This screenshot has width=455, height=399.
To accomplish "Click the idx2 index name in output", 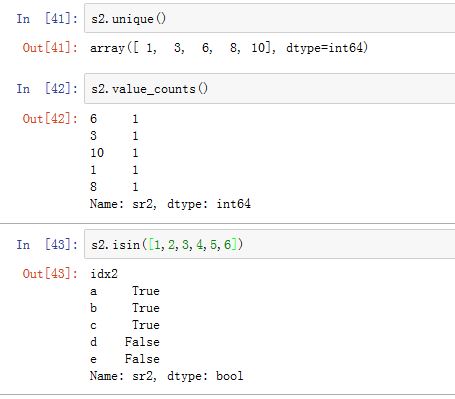I will (x=104, y=274).
